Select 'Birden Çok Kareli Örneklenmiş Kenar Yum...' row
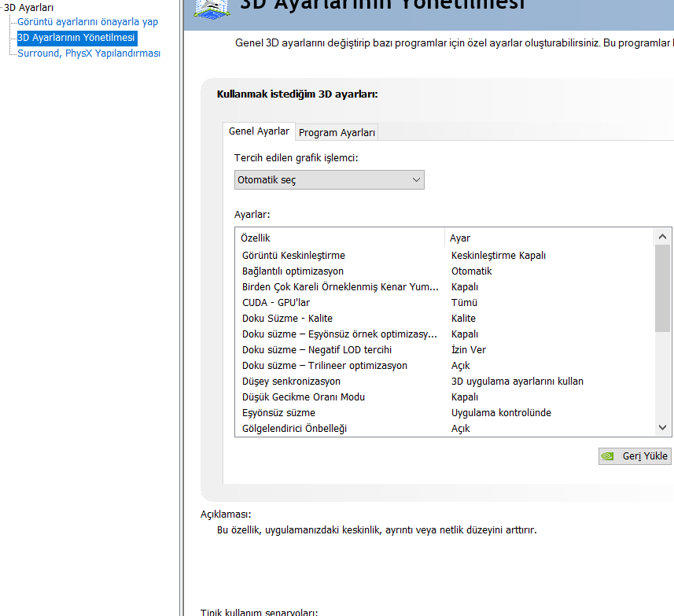The height and width of the screenshot is (616, 674). [445, 286]
